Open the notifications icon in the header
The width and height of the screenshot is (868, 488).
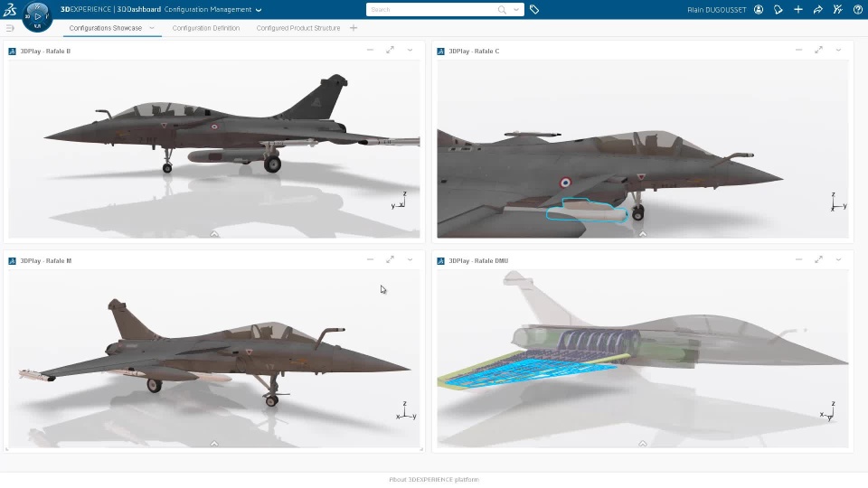coord(778,9)
